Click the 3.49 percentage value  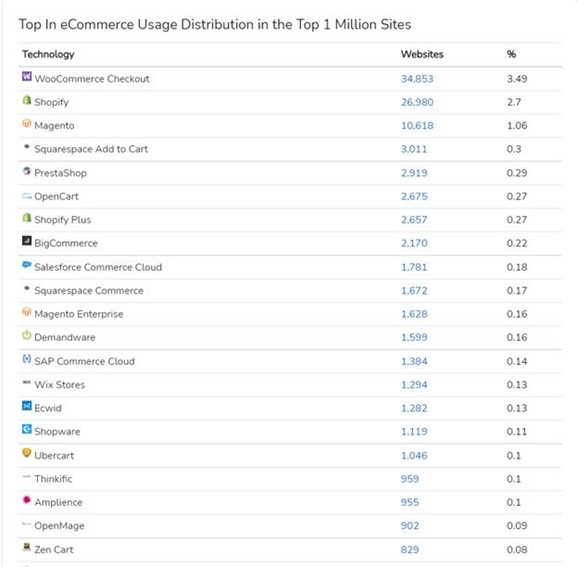(517, 79)
